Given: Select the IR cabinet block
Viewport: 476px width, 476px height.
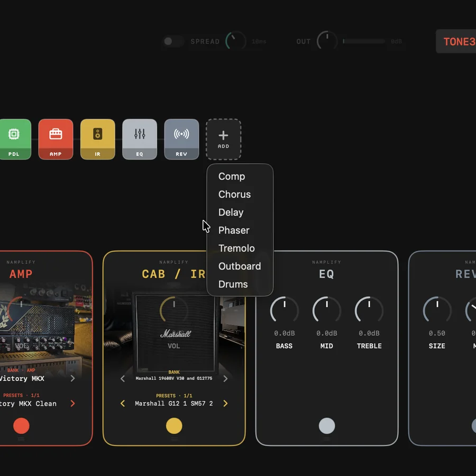Looking at the screenshot, I should click(x=97, y=139).
